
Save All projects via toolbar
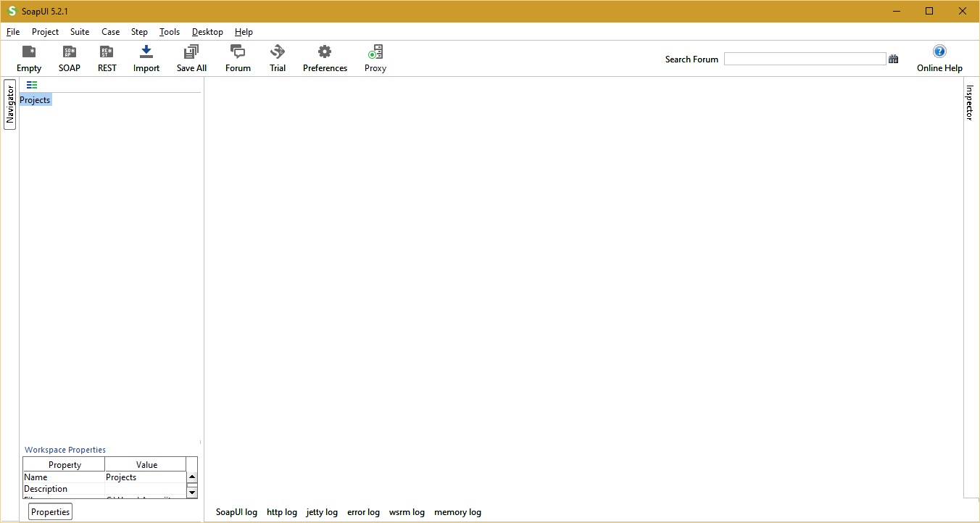tap(191, 59)
